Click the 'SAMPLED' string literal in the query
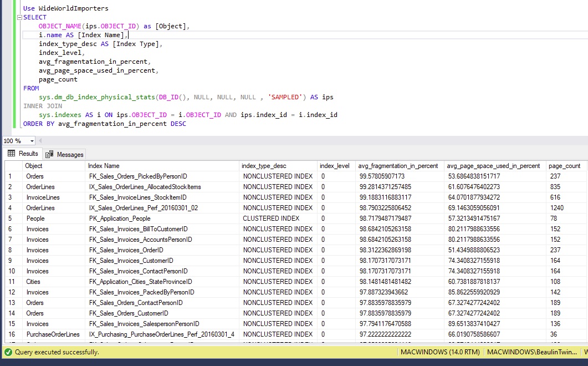The image size is (588, 366). click(285, 97)
